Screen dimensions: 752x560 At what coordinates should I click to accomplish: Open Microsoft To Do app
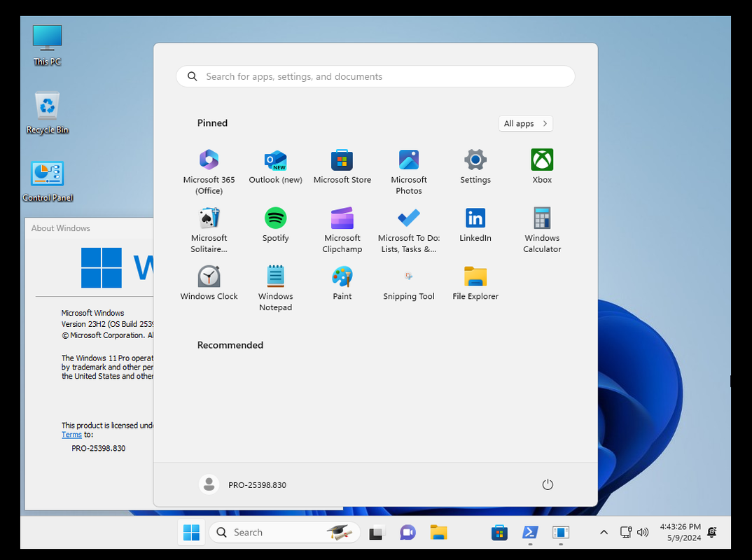(x=409, y=230)
